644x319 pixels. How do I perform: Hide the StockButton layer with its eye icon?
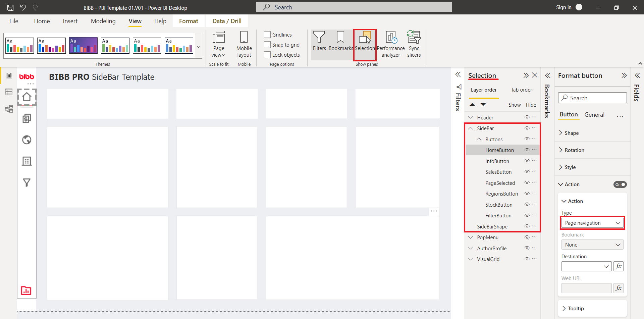coord(527,204)
